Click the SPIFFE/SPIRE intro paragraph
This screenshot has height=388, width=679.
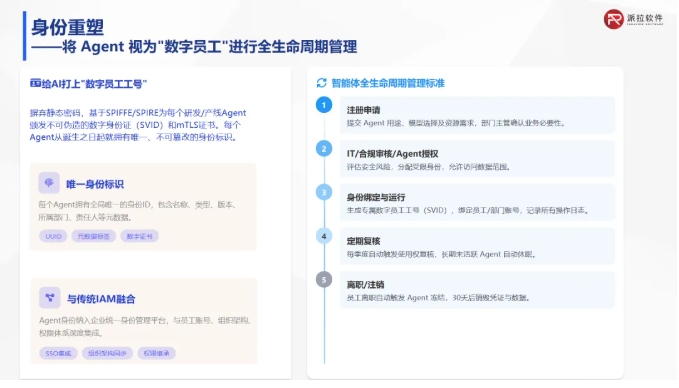[x=138, y=125]
